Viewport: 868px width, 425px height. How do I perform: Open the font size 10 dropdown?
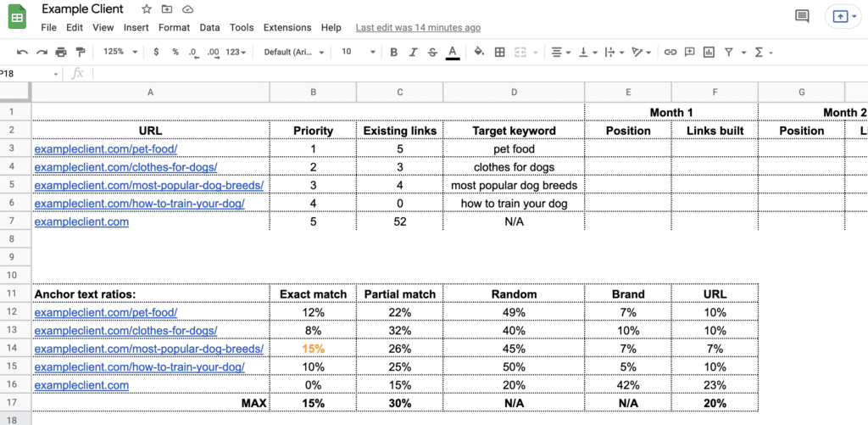click(x=359, y=52)
